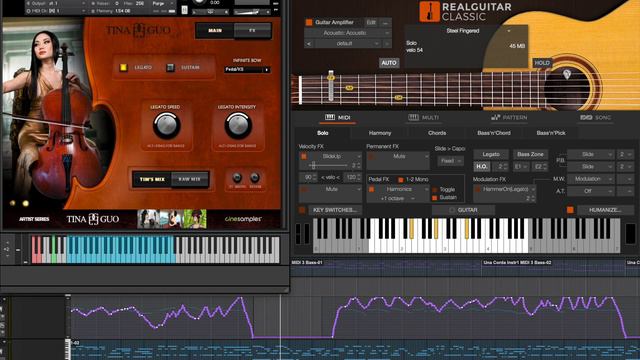The height and width of the screenshot is (360, 640).
Task: Open the Bass'n'Pick tab
Action: 551,133
